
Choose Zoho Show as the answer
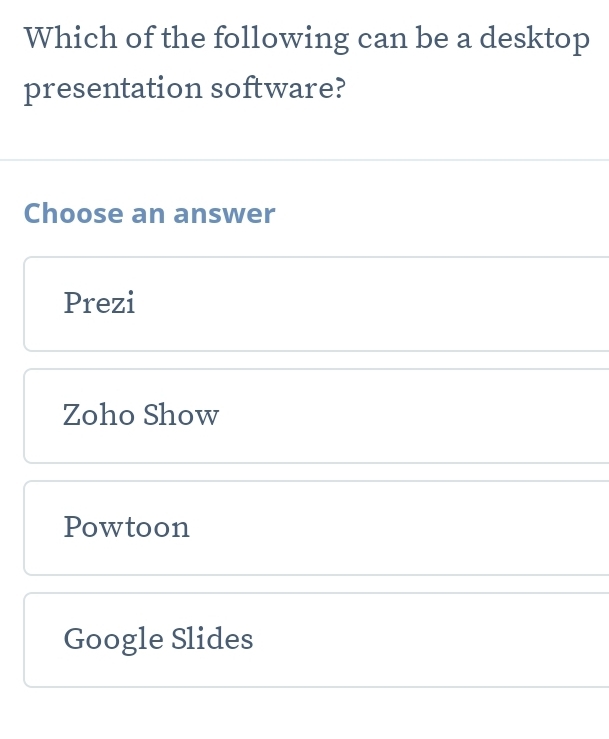[x=316, y=416]
